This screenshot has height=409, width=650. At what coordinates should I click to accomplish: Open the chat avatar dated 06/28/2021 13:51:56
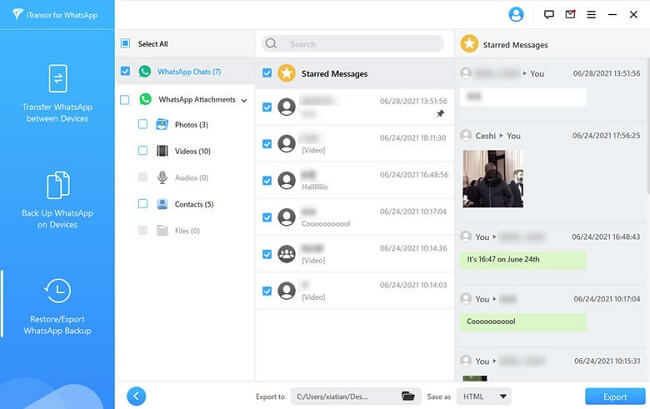point(286,107)
